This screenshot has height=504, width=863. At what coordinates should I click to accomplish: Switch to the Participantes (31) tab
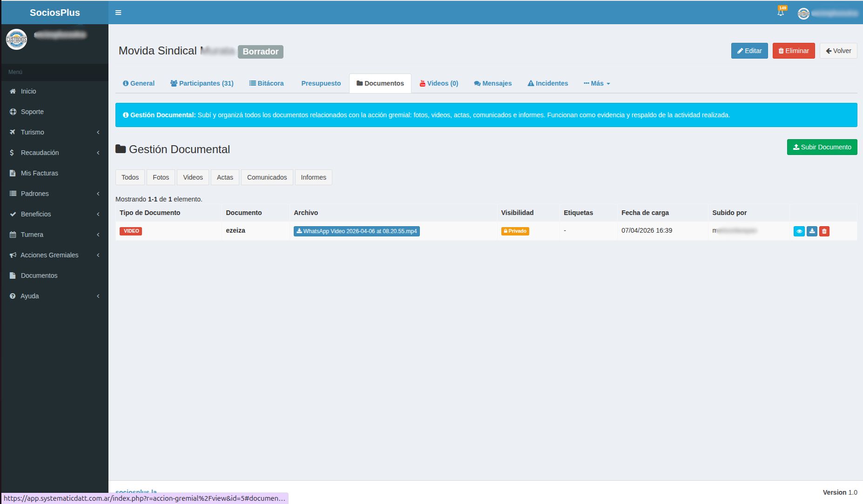[202, 83]
